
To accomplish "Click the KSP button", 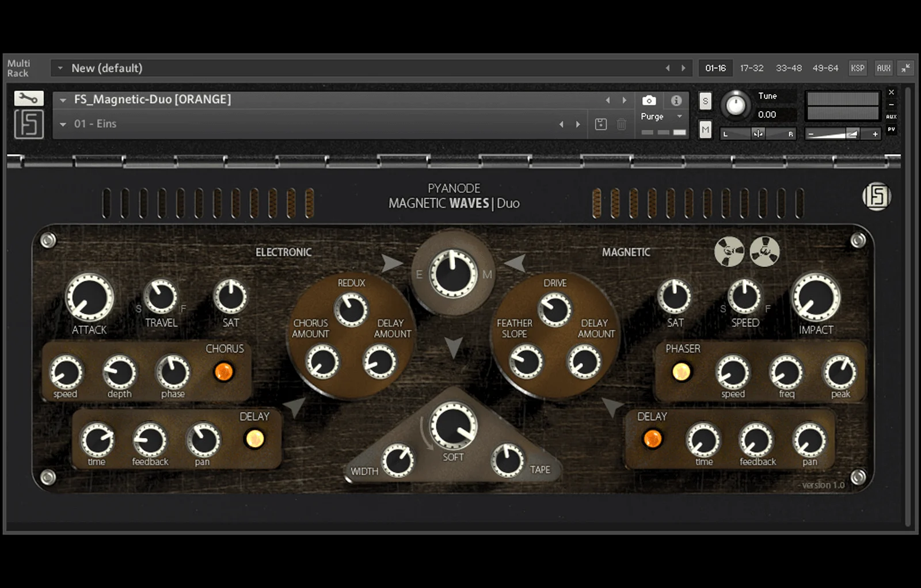I will [x=857, y=68].
